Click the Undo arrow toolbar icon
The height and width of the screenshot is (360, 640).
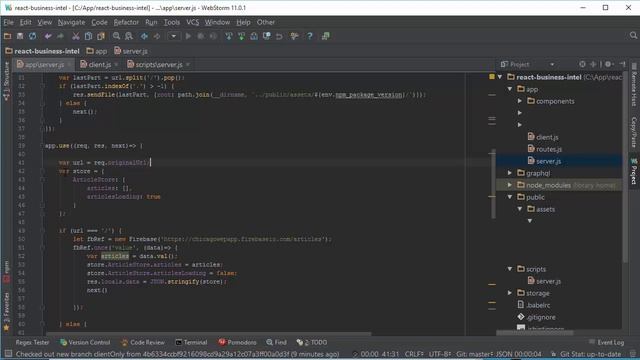[48, 36]
